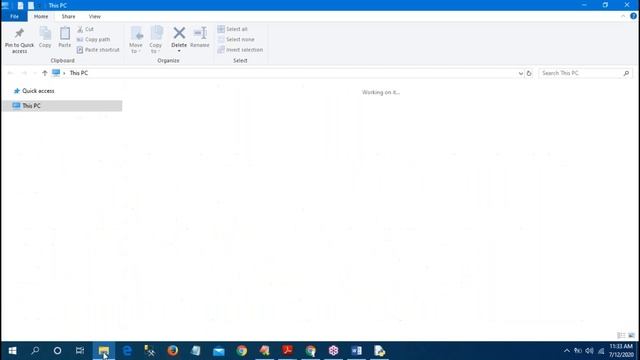640x360 pixels.
Task: Open the recent locations dropdown
Action: (35, 73)
